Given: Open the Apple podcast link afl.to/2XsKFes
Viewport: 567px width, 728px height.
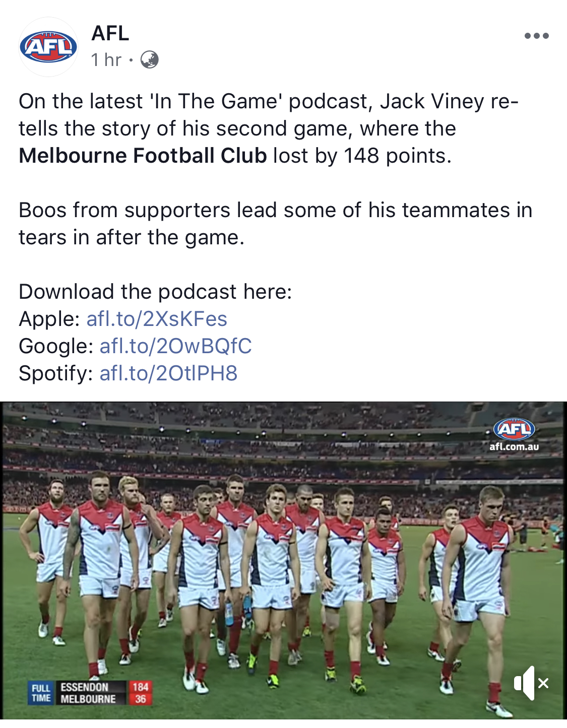Looking at the screenshot, I should tap(157, 319).
